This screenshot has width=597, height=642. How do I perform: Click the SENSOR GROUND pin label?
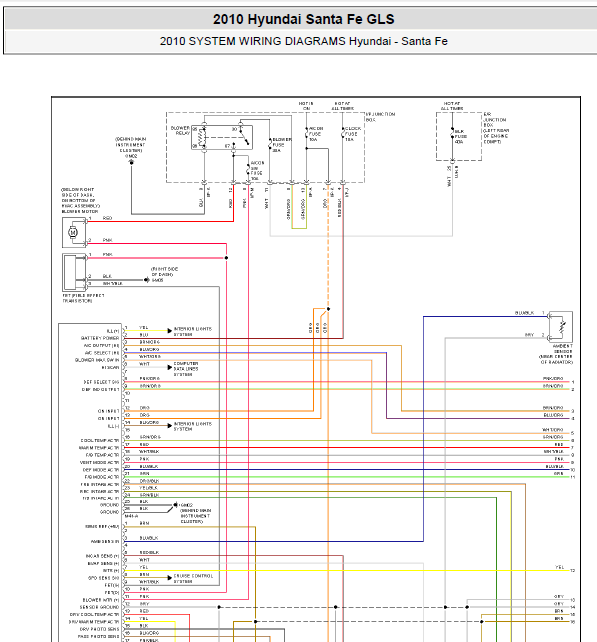tap(99, 607)
